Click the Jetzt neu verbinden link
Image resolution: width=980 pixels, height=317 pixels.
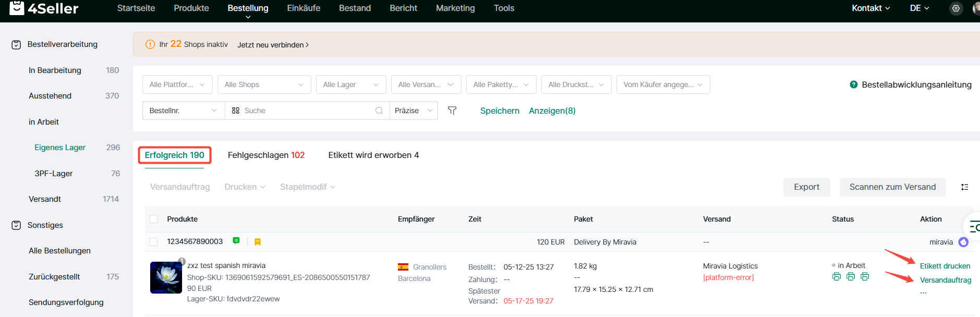(x=273, y=45)
